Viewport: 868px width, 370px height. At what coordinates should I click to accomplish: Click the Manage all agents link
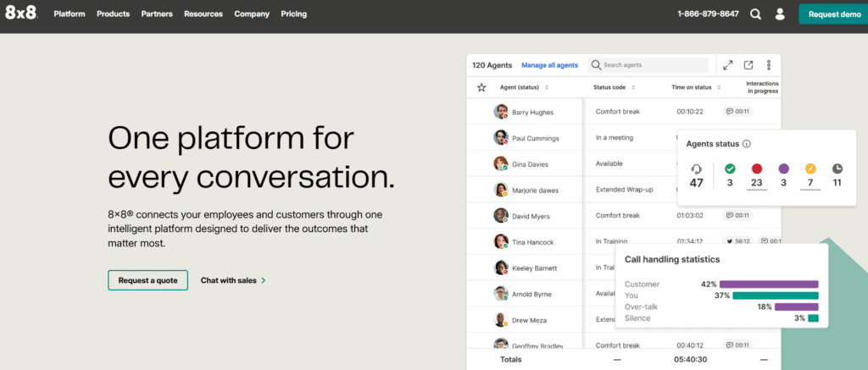coord(549,65)
